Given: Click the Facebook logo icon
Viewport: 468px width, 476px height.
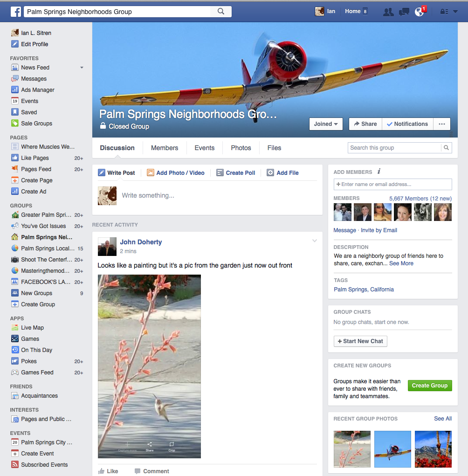Looking at the screenshot, I should coord(16,12).
